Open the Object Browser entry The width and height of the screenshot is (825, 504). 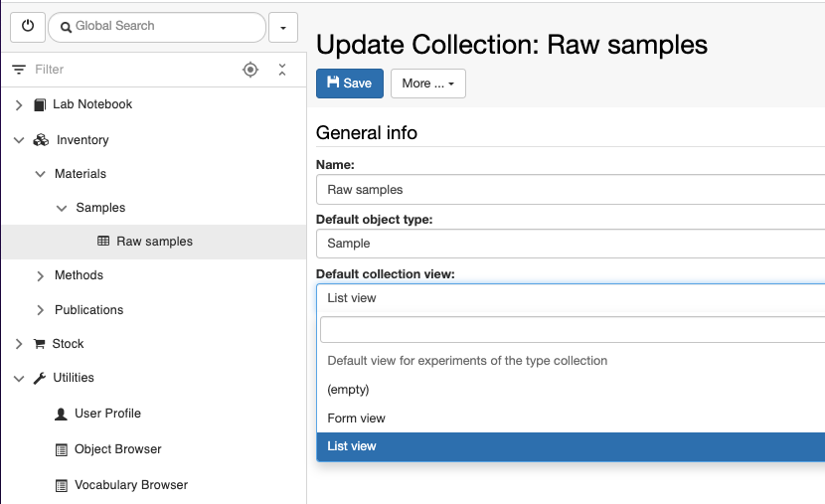118,449
